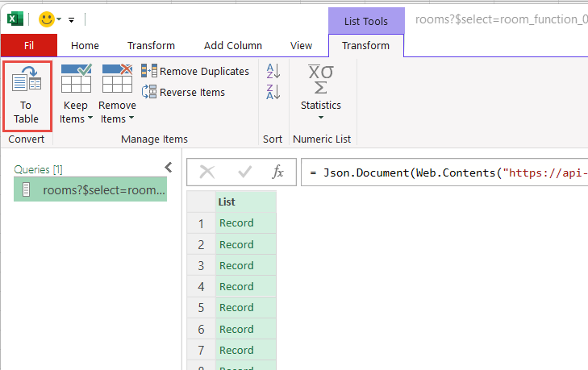The height and width of the screenshot is (370, 588).
Task: Switch to the Home tab
Action: click(x=85, y=46)
